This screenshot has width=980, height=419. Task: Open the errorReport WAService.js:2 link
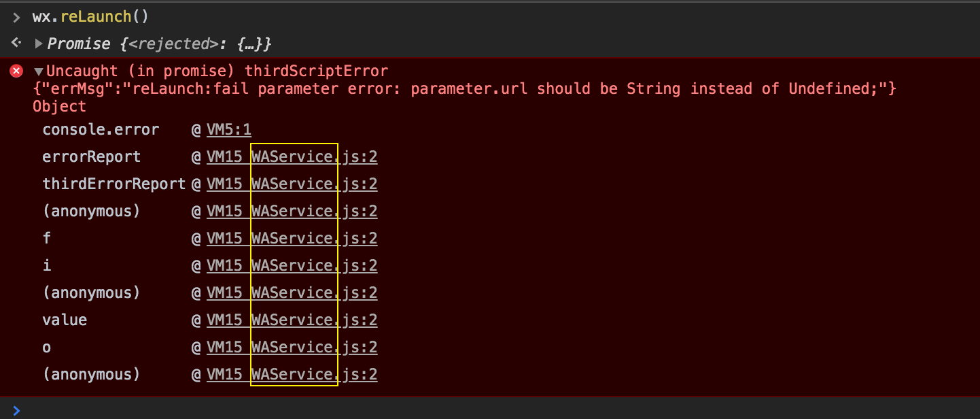click(292, 157)
